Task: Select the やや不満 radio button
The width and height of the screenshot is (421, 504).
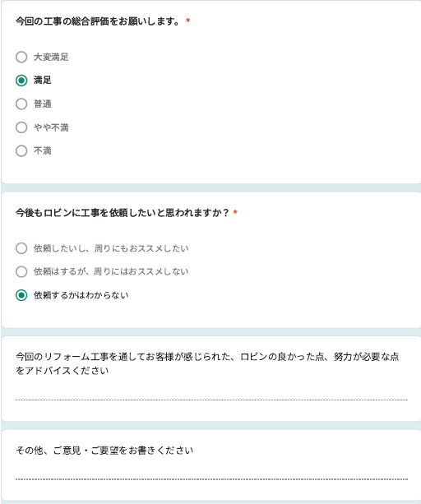Action: point(21,127)
